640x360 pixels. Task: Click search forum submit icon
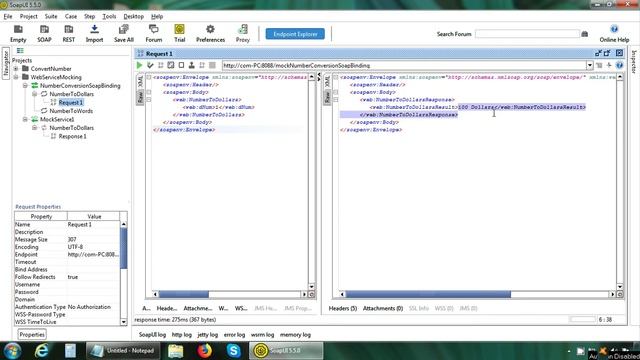[x=584, y=34]
